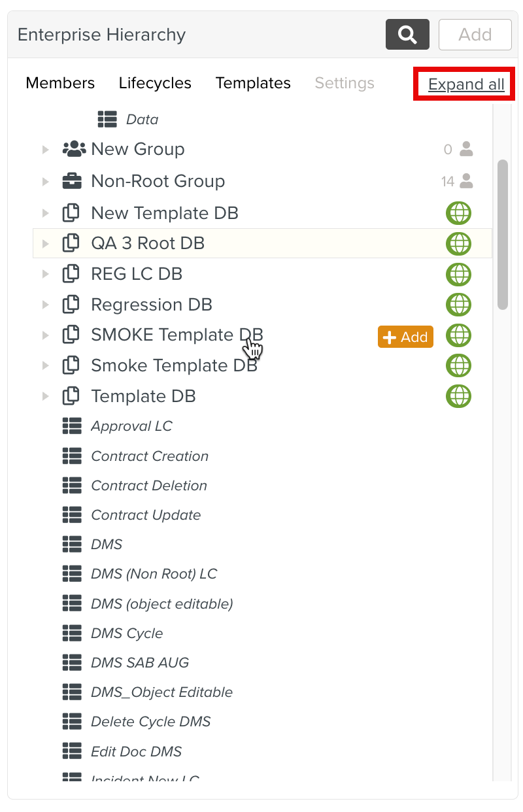Click the search magnifier icon button
Viewport: 523px width, 812px height.
[407, 35]
